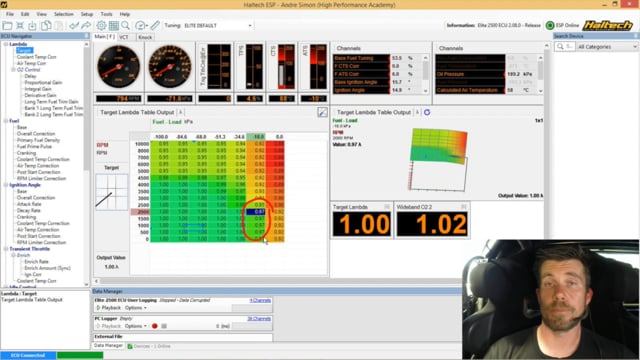Click the magnifier search toolbar icon
Viewport: 640px width, 360px height.
pyautogui.click(x=126, y=26)
